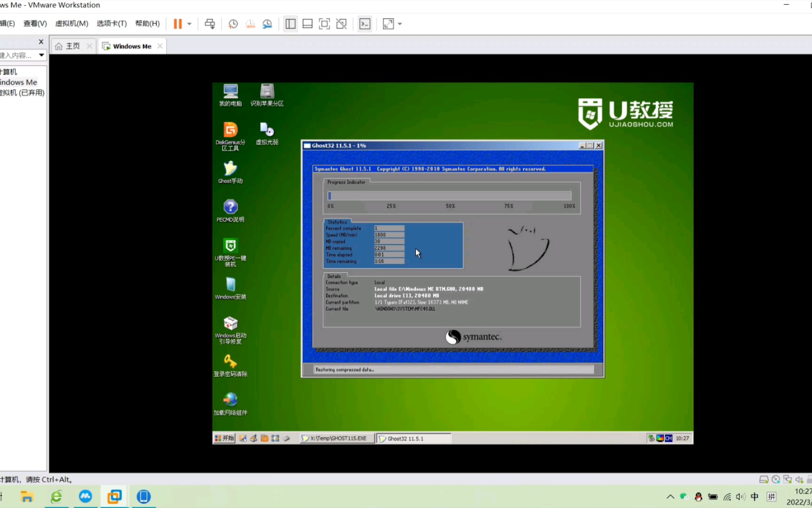Click the host Wi-Fi network icon

[x=727, y=497]
